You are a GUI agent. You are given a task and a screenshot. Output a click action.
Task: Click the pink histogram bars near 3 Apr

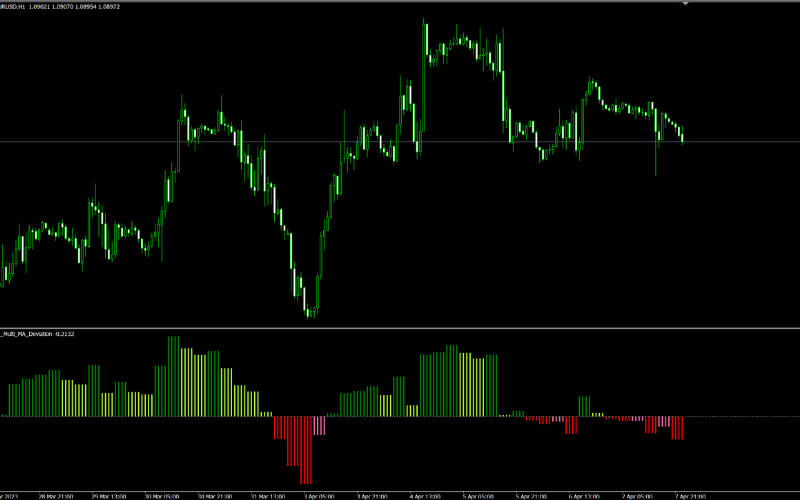[x=320, y=425]
